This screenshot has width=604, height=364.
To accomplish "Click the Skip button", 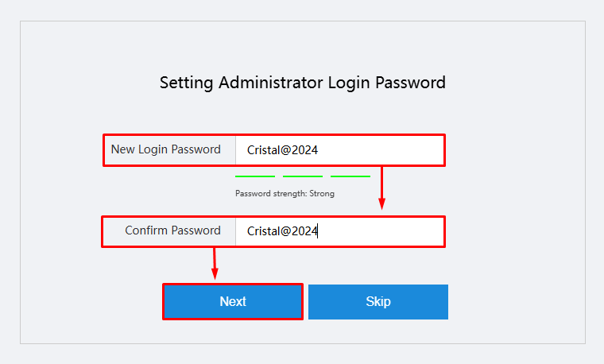I will coord(377,301).
